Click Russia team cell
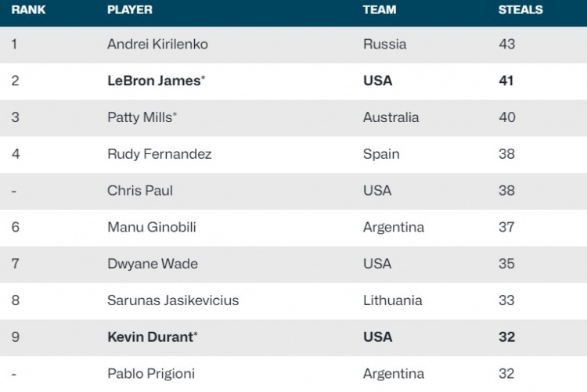This screenshot has height=392, width=587. [x=385, y=45]
